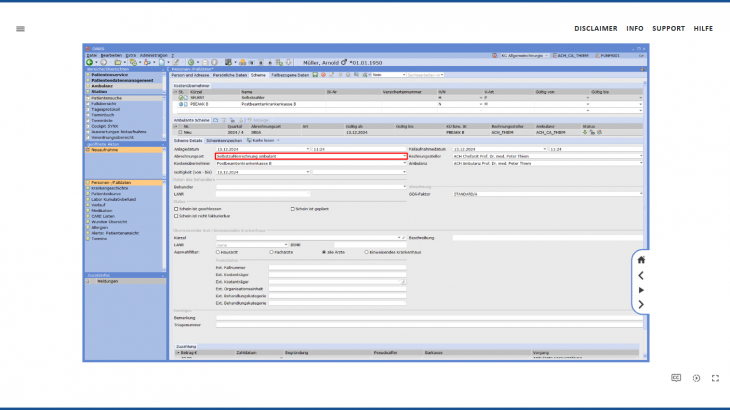Click the green save icon beside Fallbezogene Daten
The width and height of the screenshot is (730, 410).
316,74
